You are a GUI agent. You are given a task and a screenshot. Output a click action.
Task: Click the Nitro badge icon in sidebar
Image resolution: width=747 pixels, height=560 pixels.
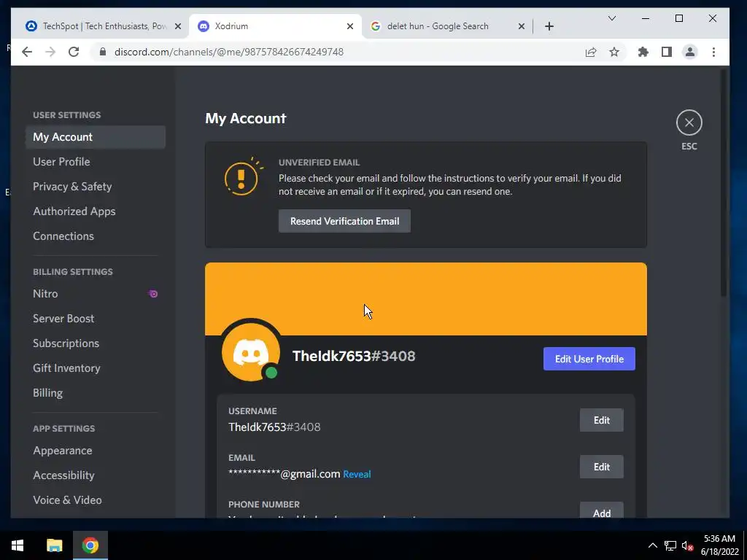coord(153,294)
